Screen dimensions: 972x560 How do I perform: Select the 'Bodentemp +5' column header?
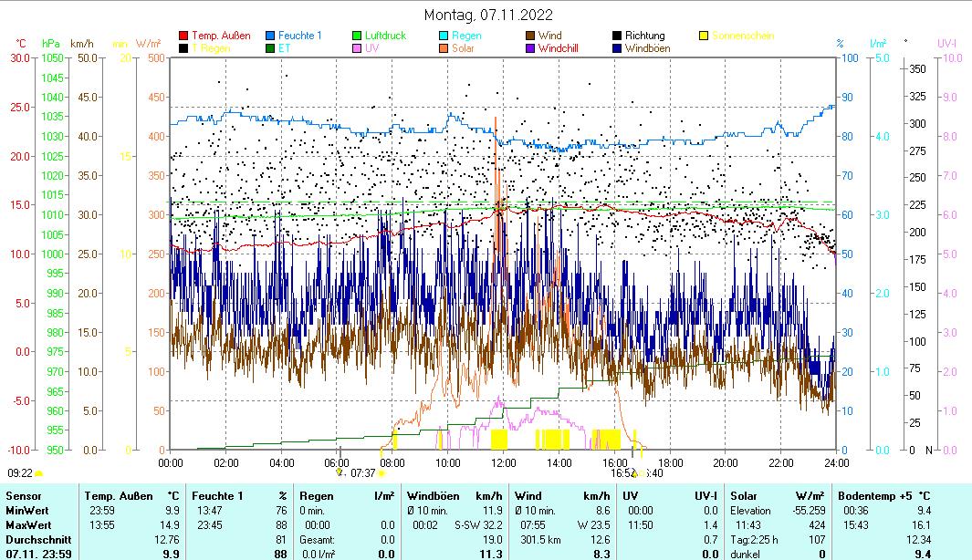click(875, 496)
